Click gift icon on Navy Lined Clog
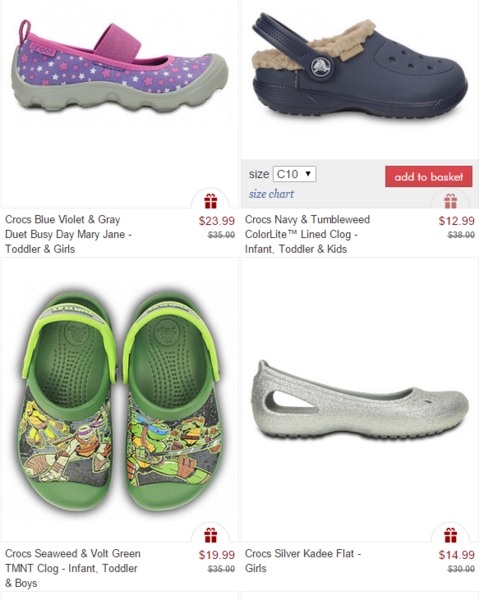479x600 pixels. 450,201
